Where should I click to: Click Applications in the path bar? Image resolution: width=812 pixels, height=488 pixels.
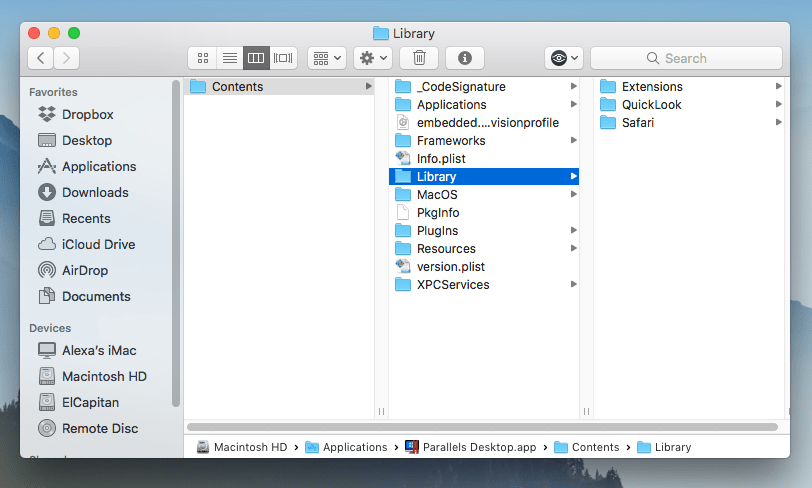click(346, 447)
